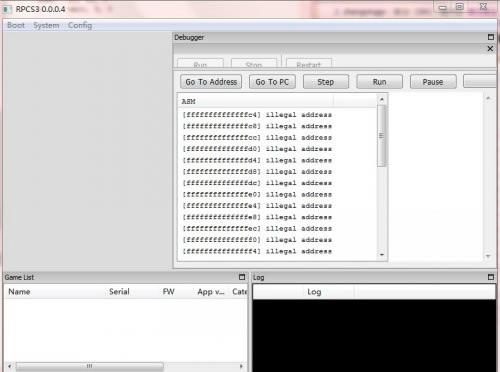Click the Log column header

coord(314,292)
